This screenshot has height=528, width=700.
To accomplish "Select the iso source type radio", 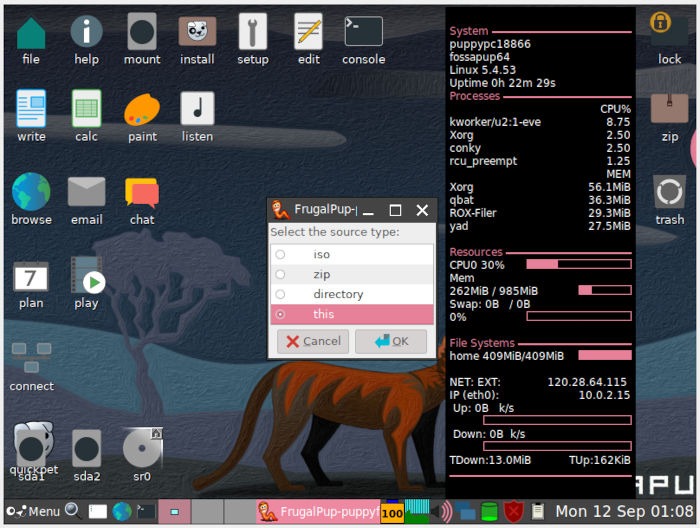I will point(280,254).
